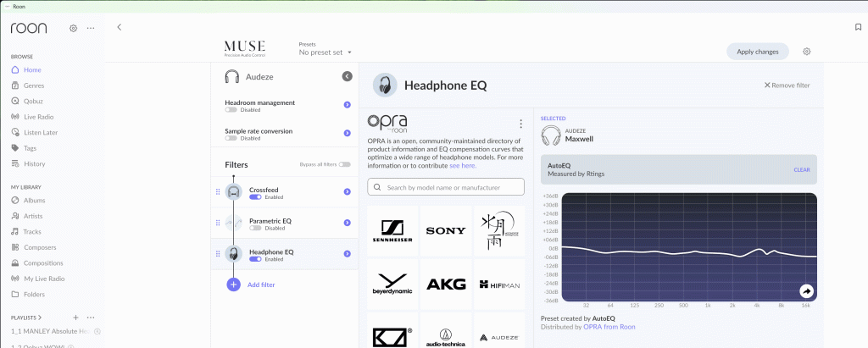This screenshot has width=868, height=348.
Task: Add a new playlist with plus icon
Action: 75,318
